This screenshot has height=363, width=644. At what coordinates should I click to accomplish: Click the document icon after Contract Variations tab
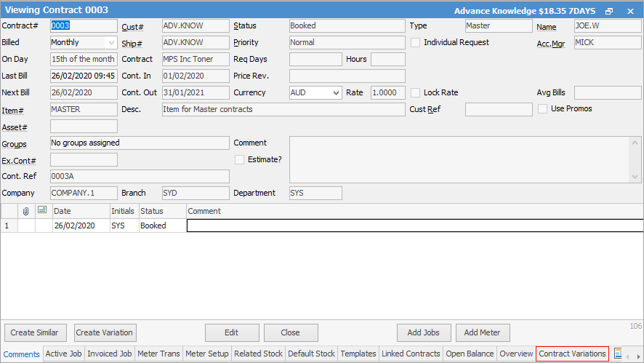tap(619, 354)
